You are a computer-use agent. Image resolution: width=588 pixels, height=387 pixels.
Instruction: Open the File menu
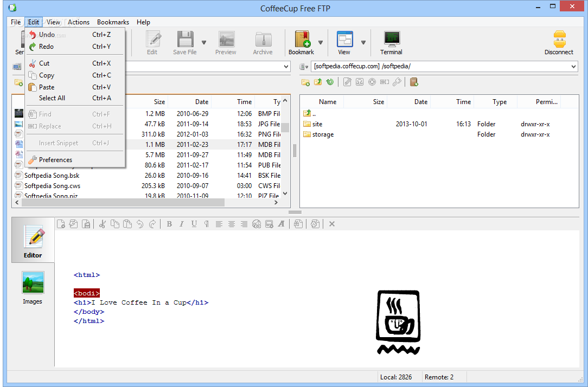tap(16, 22)
